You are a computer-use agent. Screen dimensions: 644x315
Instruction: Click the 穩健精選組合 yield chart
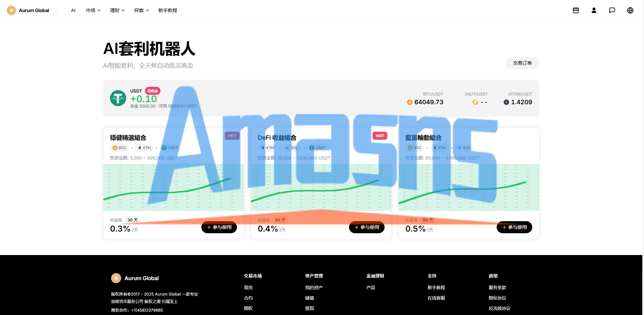174,187
